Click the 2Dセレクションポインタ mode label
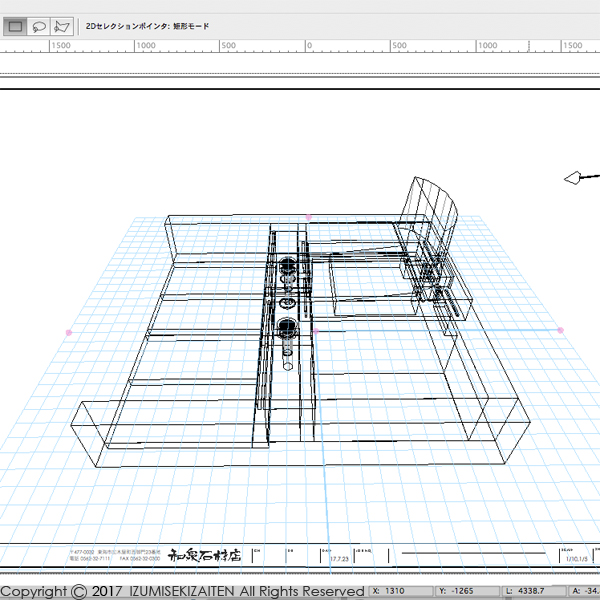The image size is (600, 600). (147, 26)
